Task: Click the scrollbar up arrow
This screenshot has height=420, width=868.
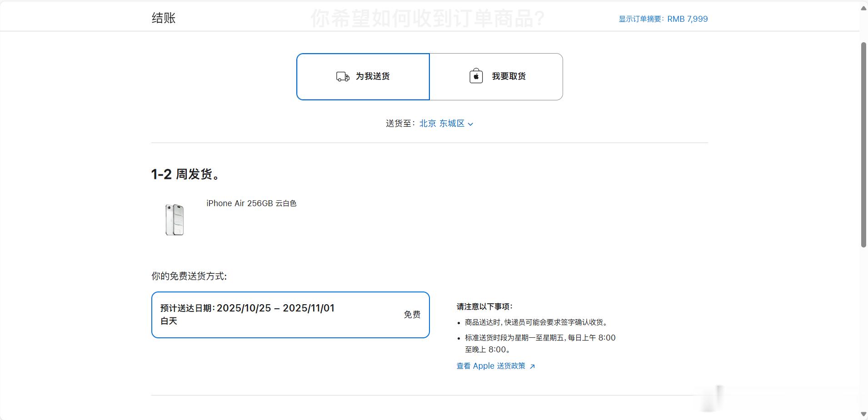Action: click(863, 9)
